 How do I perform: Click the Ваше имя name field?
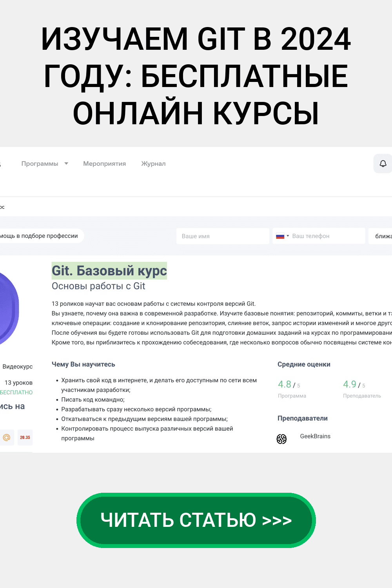click(223, 236)
